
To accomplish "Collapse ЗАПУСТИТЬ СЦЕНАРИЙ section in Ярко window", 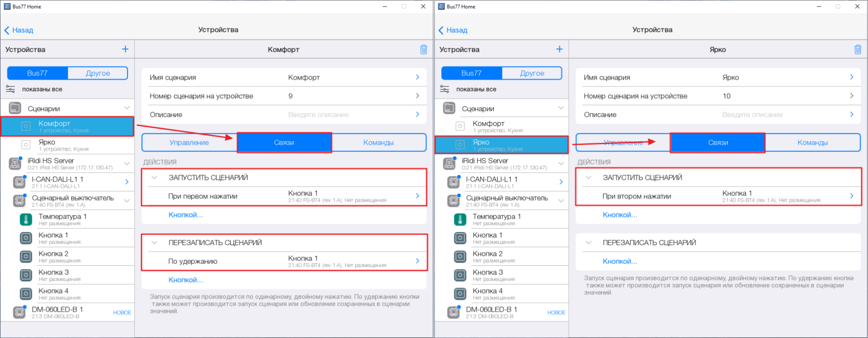I will 589,177.
